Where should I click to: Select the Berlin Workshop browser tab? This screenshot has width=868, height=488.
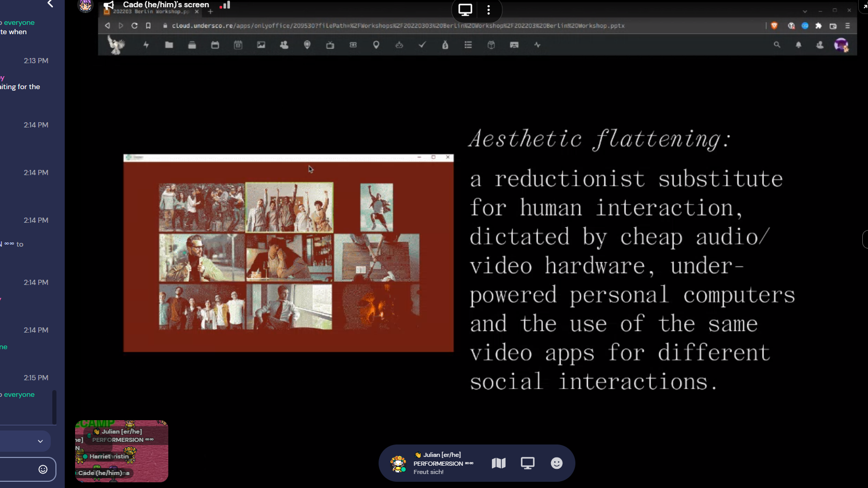click(150, 11)
